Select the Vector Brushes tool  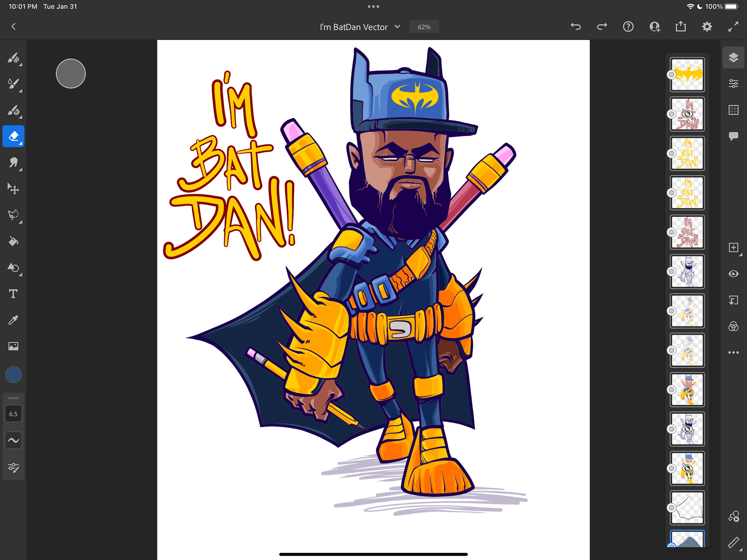coord(14,110)
